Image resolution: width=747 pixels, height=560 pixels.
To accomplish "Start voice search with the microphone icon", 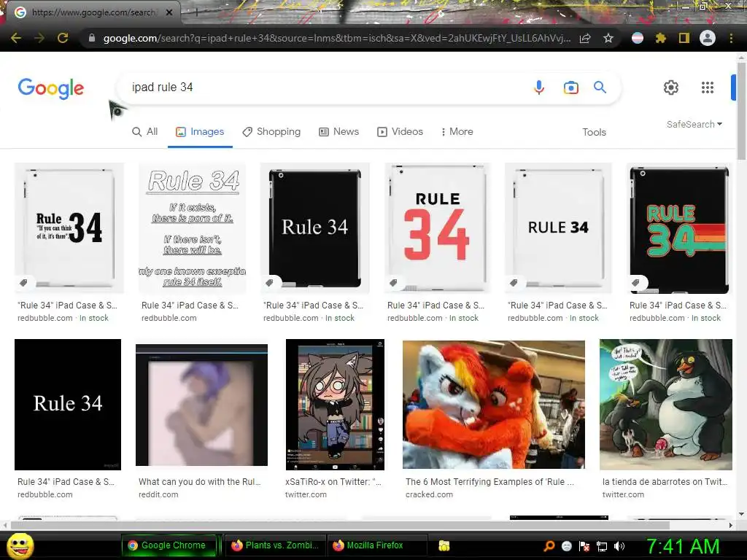I will click(x=539, y=87).
